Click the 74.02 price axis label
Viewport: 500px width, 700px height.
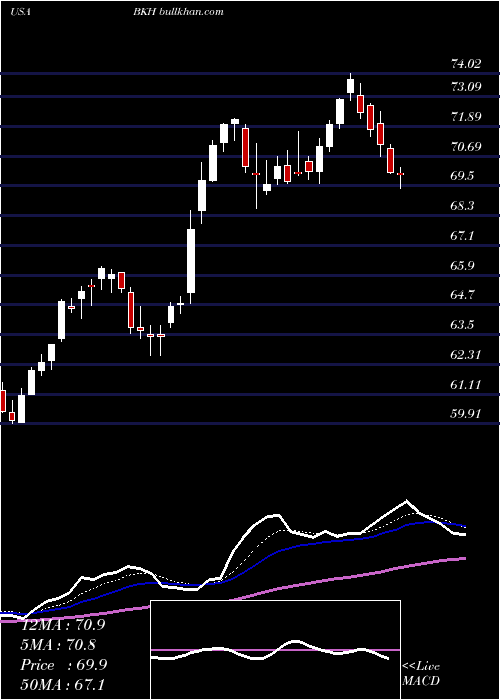[466, 64]
